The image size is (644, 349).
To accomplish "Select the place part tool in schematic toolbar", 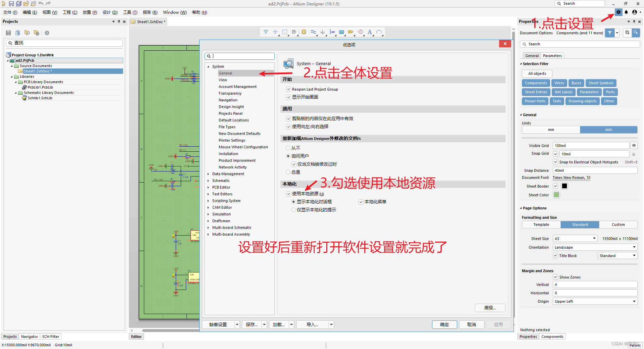I will click(304, 32).
